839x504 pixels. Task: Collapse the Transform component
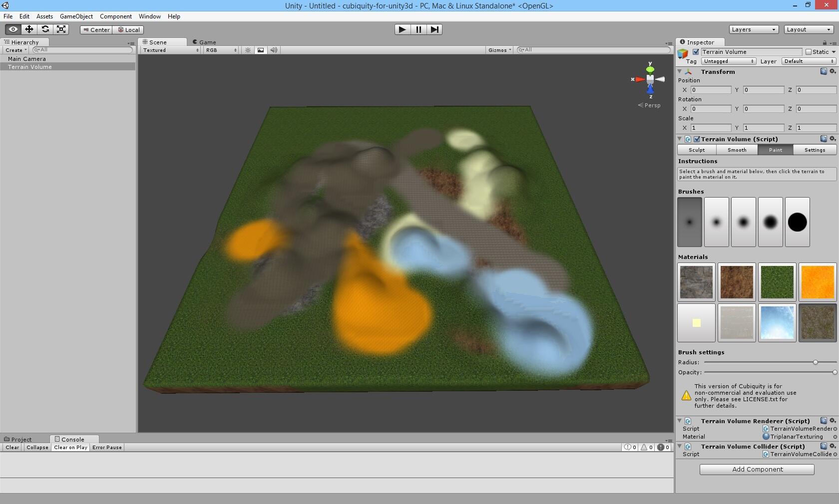coord(680,71)
